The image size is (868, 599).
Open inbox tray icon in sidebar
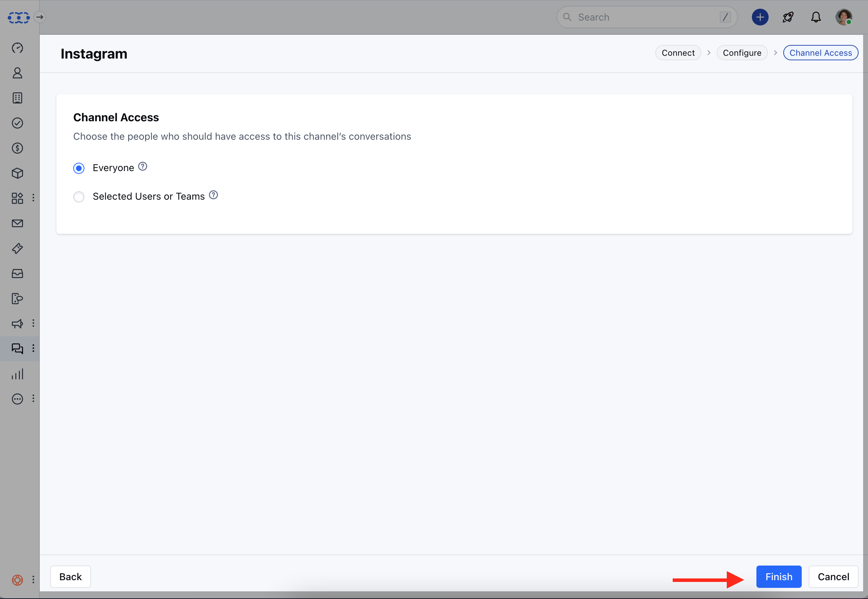17,274
